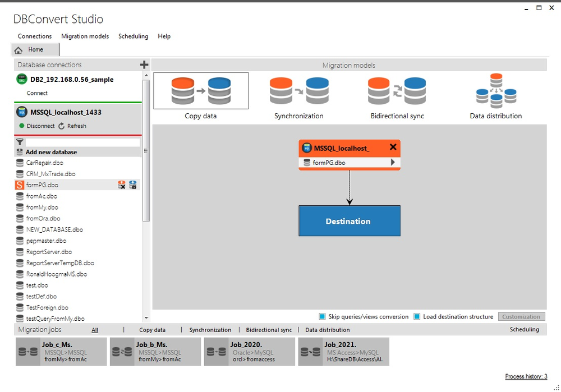Expand the process history link
Viewport: 561px width, 392px height.
(525, 376)
